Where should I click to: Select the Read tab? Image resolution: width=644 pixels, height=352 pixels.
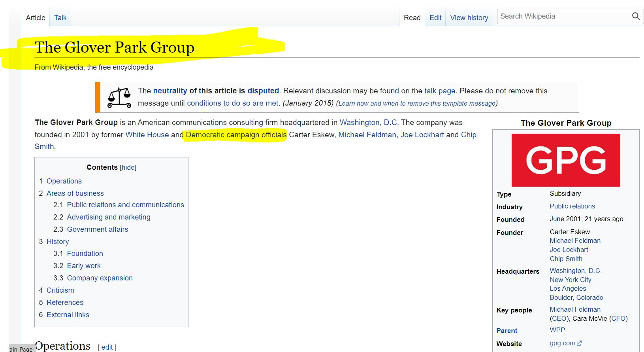(412, 18)
